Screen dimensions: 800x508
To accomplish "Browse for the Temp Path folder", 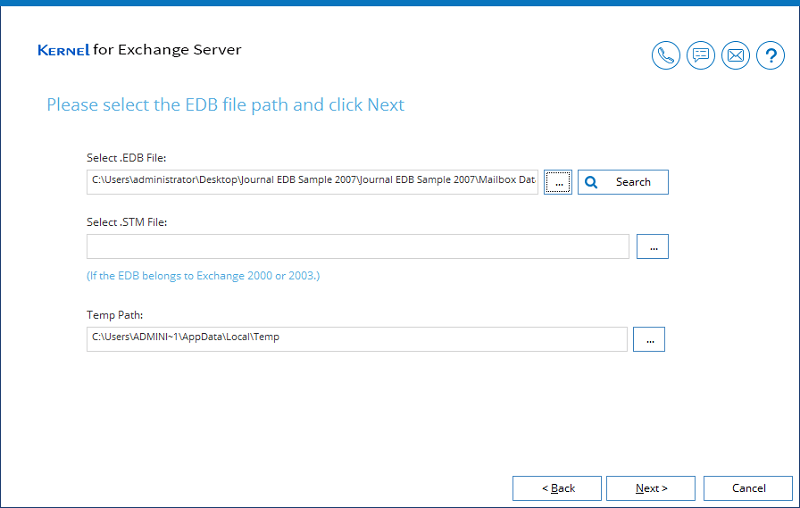I will pyautogui.click(x=649, y=340).
